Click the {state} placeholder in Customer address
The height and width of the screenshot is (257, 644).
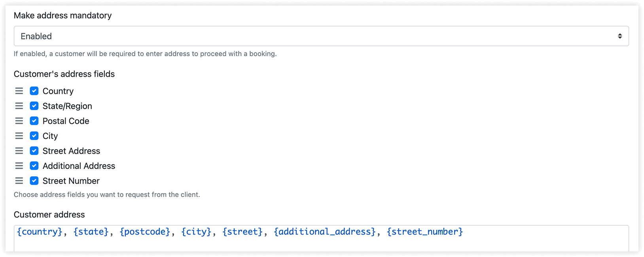pos(91,232)
